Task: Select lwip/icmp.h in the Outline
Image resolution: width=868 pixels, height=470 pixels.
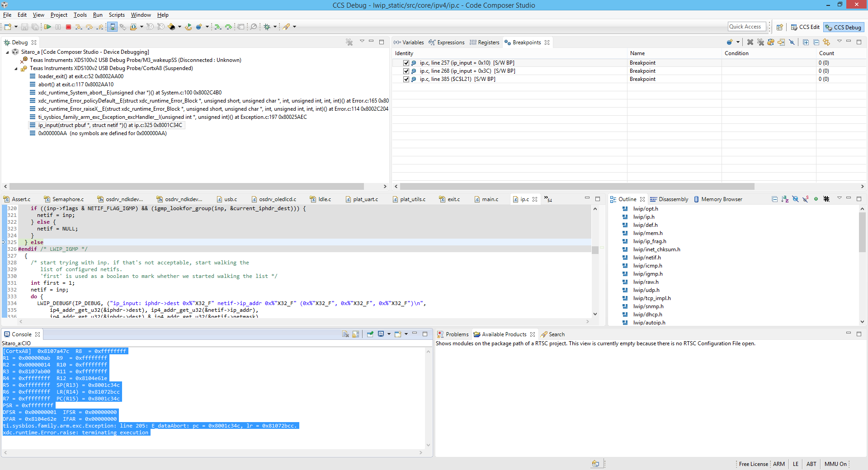Action: point(647,266)
